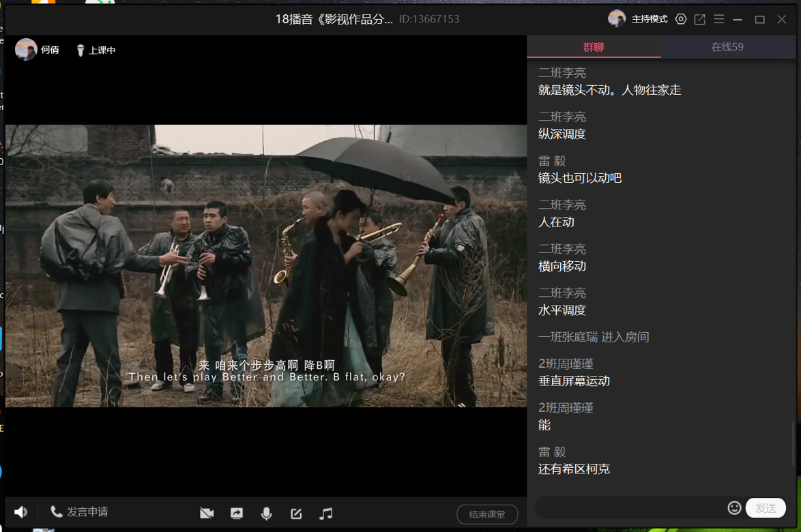This screenshot has height=532, width=801.
Task: Click the pop-out window icon
Action: coord(699,19)
